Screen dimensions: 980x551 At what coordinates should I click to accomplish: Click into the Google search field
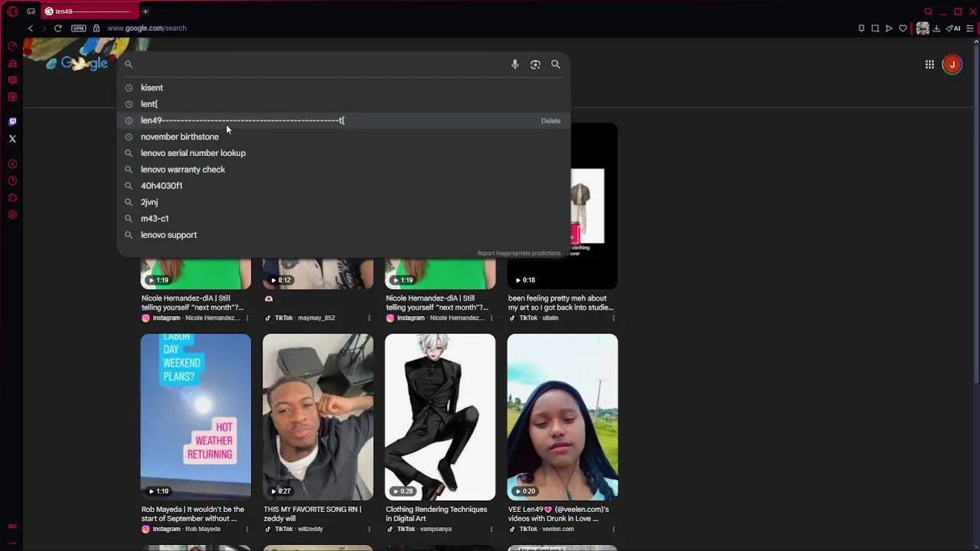[x=322, y=64]
